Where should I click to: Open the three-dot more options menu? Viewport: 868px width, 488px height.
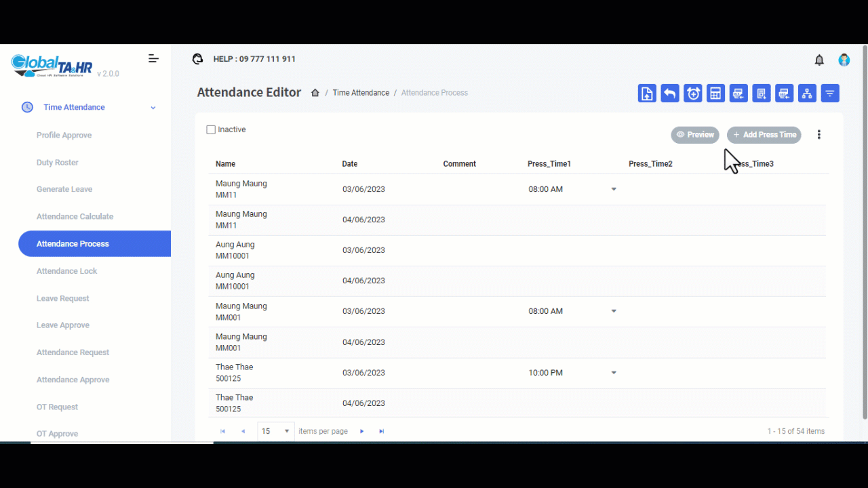(818, 135)
